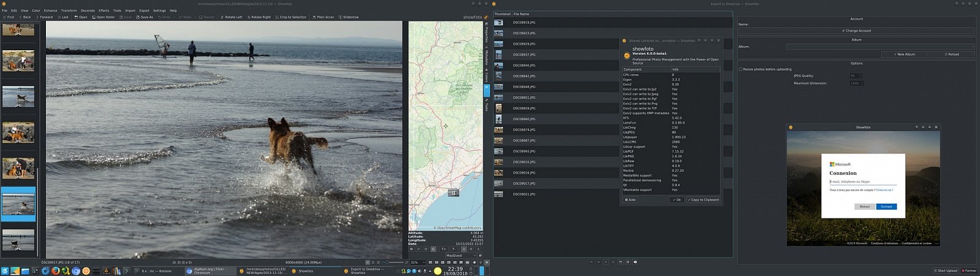Image resolution: width=980 pixels, height=276 pixels.
Task: Sort export list by File Name header
Action: click(521, 13)
